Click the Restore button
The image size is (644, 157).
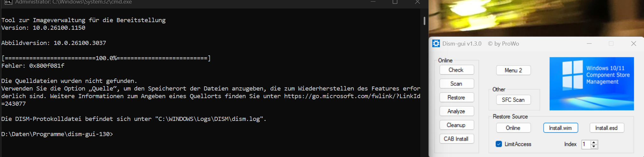(x=456, y=97)
